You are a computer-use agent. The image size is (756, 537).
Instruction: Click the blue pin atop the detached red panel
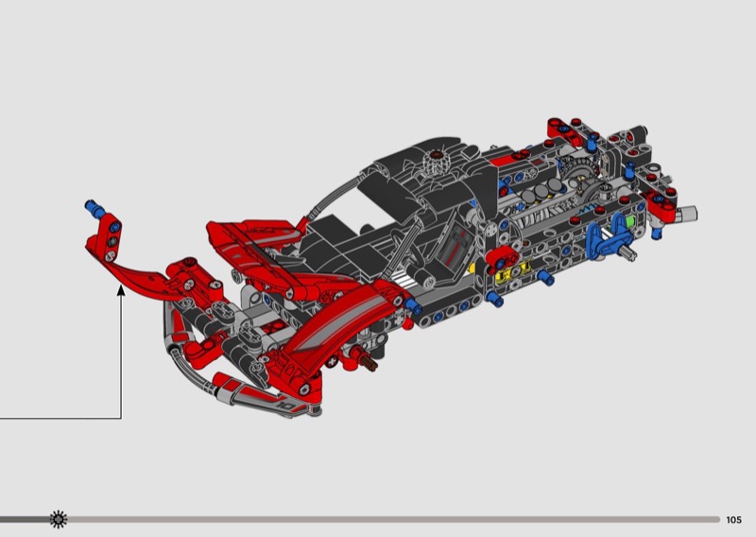click(94, 205)
